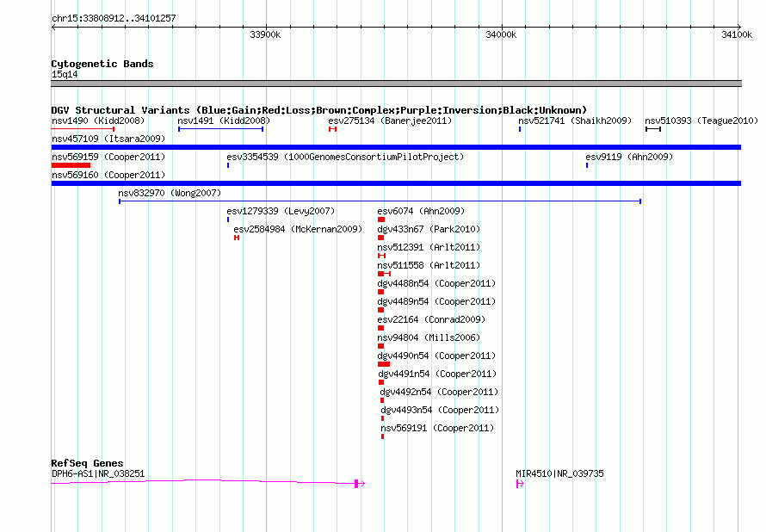Click nsv512391 (Arlt2011) label

click(x=429, y=247)
